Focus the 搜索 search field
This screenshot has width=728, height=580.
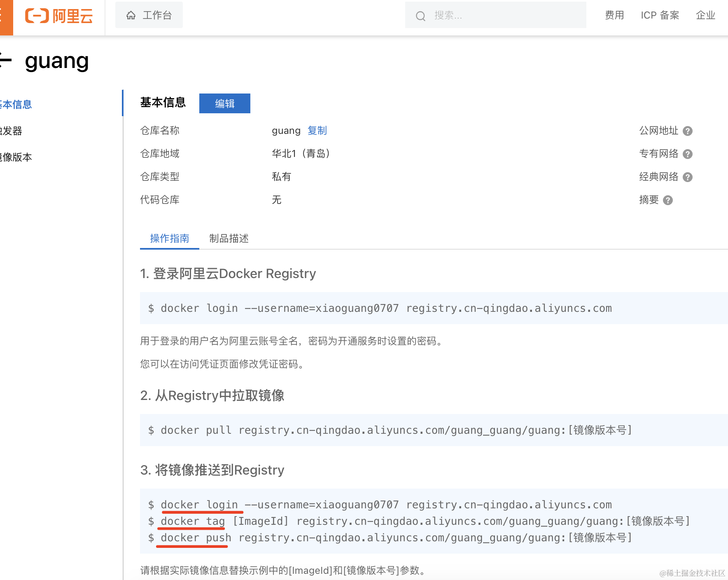pos(496,15)
